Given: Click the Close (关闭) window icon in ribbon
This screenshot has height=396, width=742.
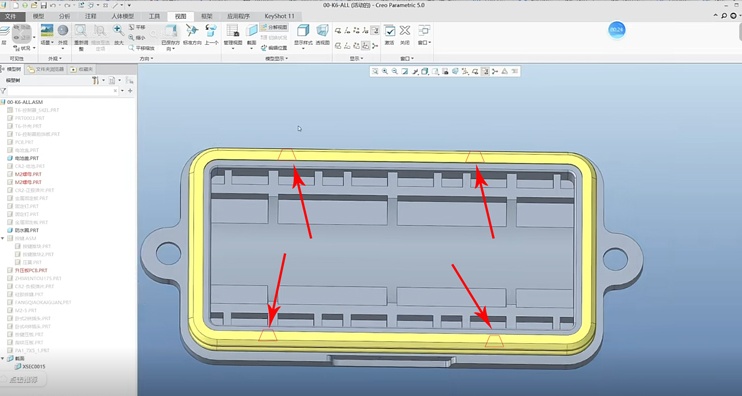Looking at the screenshot, I should 405,31.
